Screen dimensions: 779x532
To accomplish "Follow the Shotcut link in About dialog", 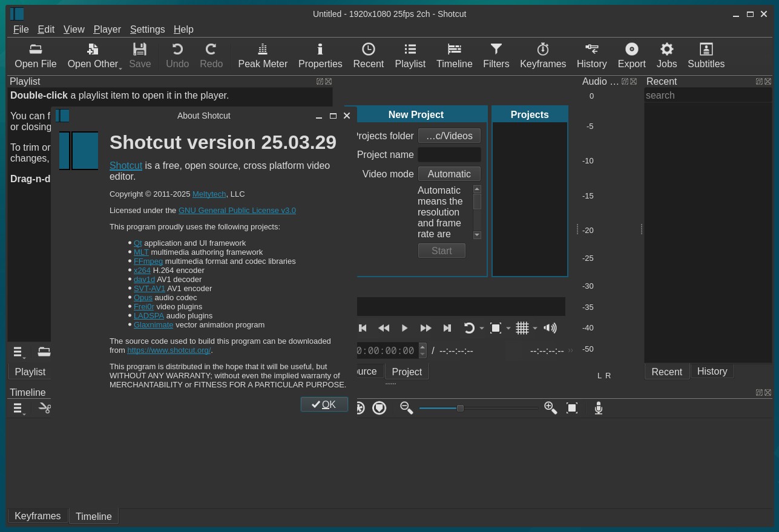I will [x=126, y=165].
